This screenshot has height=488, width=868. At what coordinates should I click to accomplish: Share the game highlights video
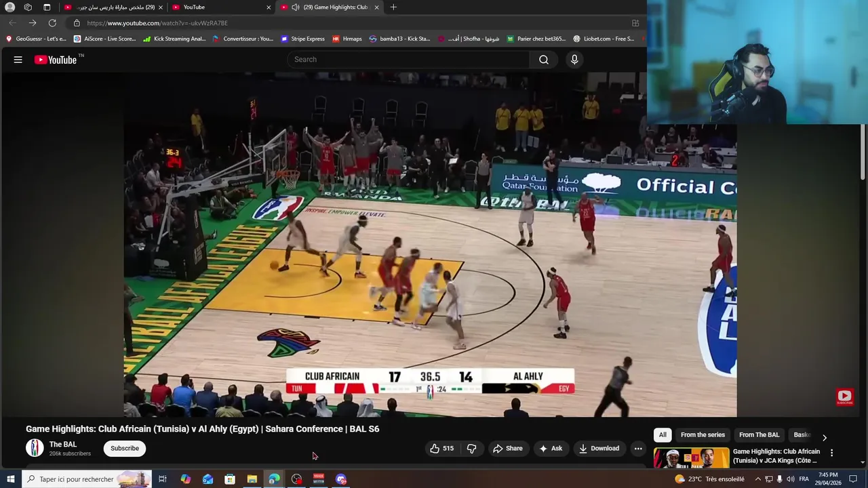(x=508, y=448)
